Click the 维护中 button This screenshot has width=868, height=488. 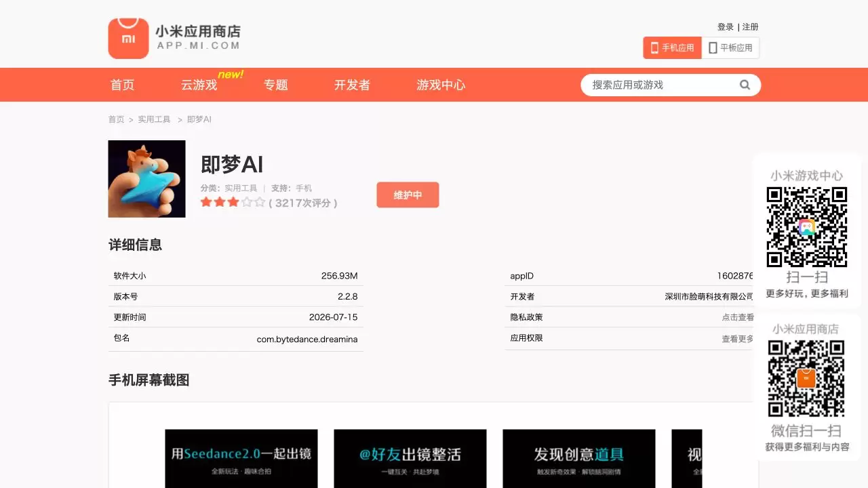[x=408, y=195]
